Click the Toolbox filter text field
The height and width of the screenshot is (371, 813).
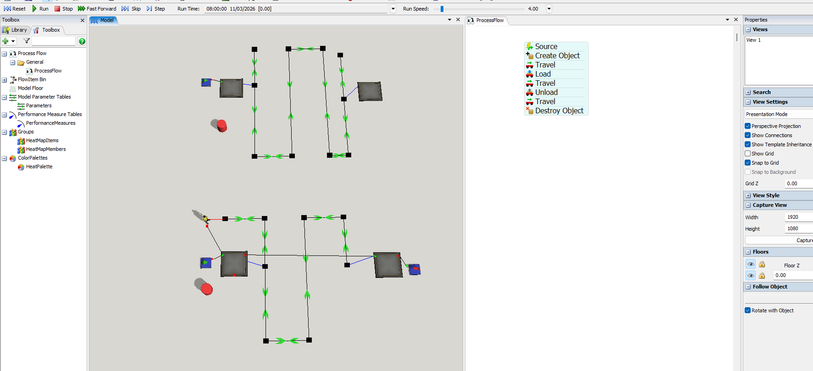pos(53,41)
